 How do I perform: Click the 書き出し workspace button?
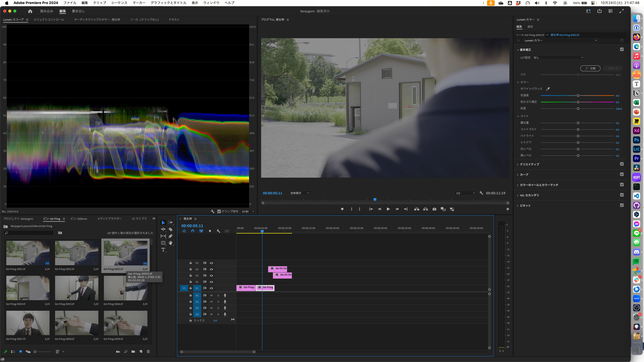pyautogui.click(x=78, y=11)
